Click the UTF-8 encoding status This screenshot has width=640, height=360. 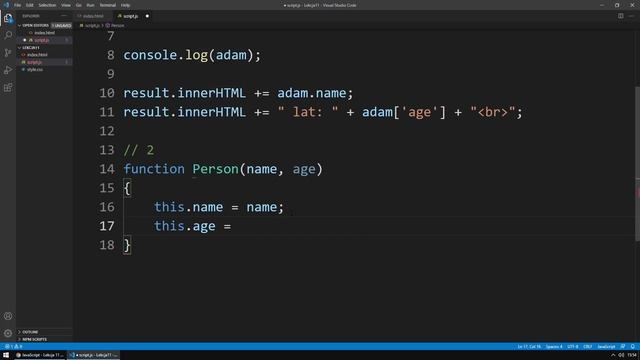(573, 347)
